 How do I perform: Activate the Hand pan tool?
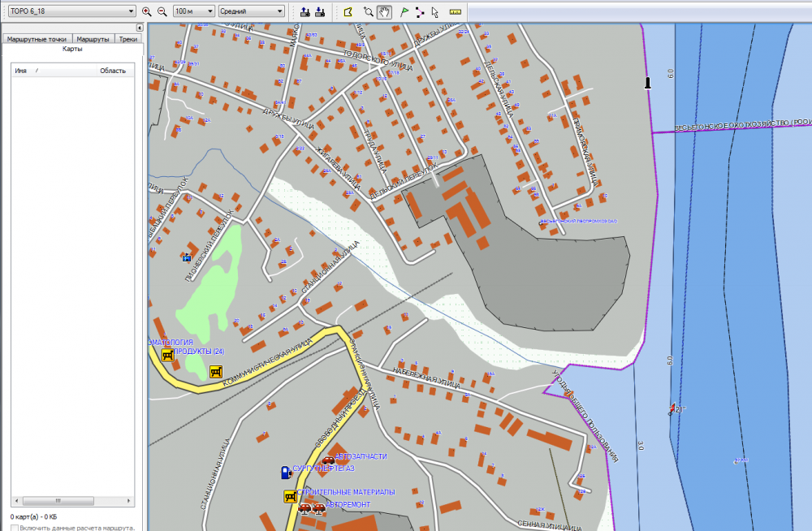click(x=385, y=12)
